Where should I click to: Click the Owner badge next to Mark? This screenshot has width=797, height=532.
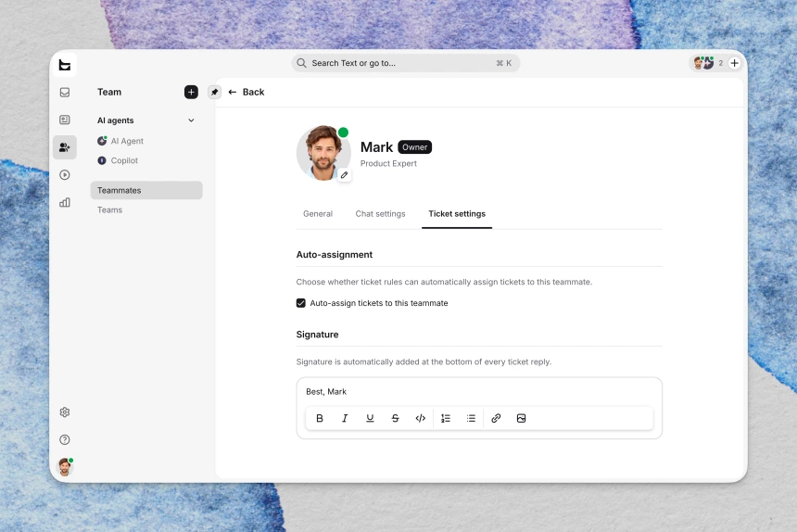click(415, 146)
